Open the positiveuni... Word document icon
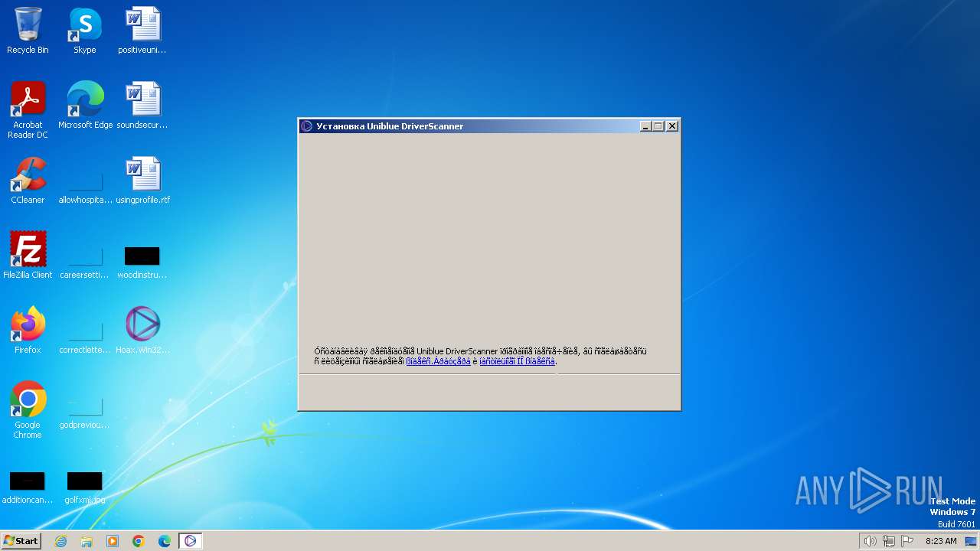Image resolution: width=980 pixels, height=551 pixels. click(x=142, y=31)
